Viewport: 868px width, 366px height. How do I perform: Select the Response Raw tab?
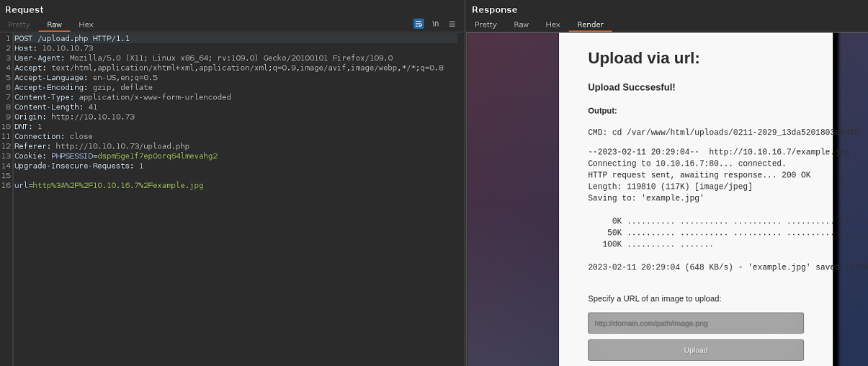pos(521,24)
